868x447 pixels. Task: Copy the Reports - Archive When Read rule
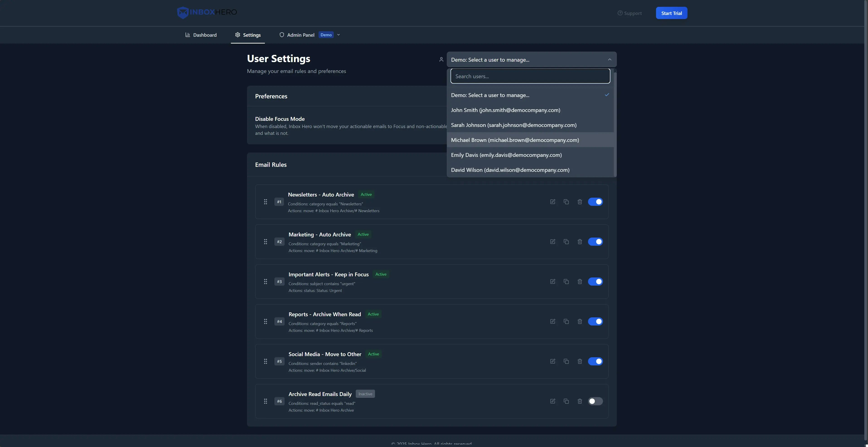pyautogui.click(x=566, y=322)
